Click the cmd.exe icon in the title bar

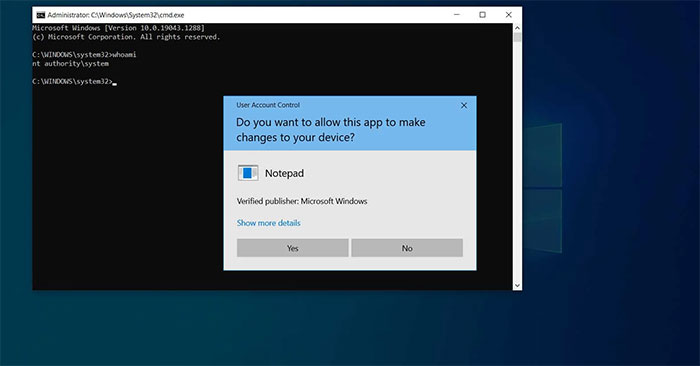point(41,15)
